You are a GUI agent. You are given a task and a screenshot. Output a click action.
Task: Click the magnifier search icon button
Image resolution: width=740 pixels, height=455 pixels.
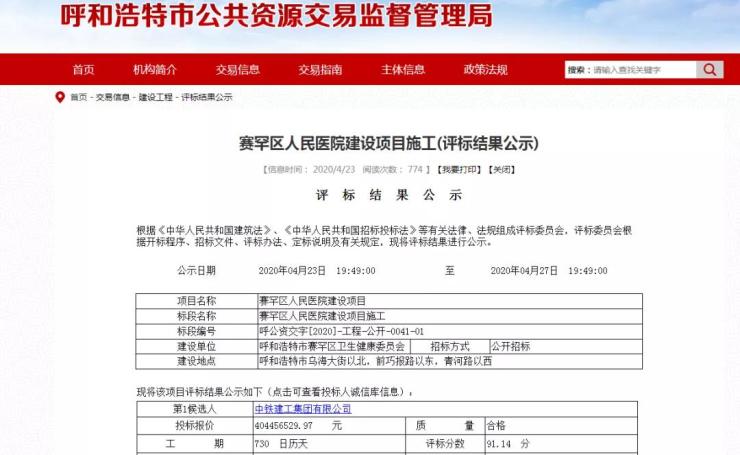pos(710,70)
